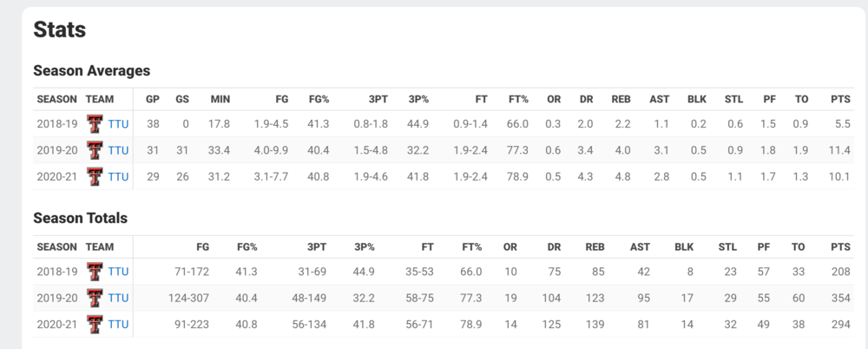
Task: Click the PTS column header in Season Averages
Action: [x=839, y=99]
